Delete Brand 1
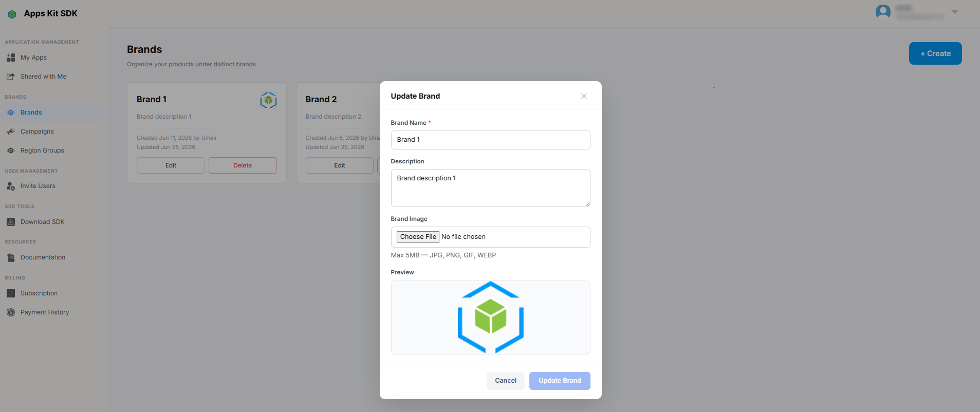Screen dimensions: 980x412 click(243, 165)
